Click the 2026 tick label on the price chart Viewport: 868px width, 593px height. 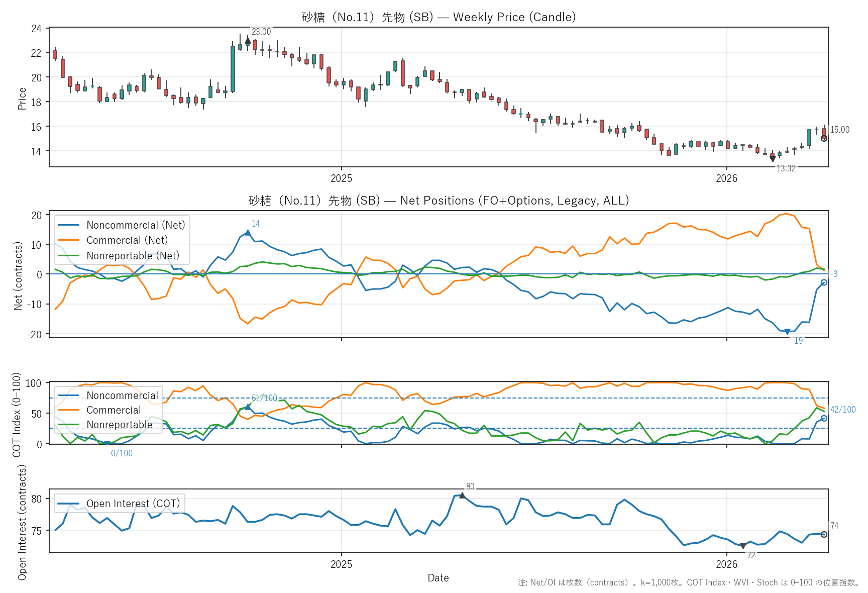point(726,178)
